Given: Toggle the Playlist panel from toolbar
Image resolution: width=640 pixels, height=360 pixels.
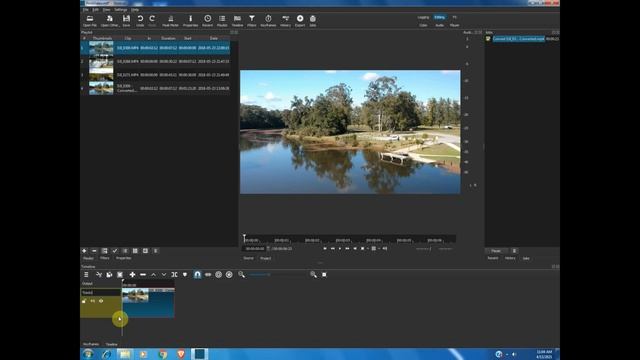Looking at the screenshot, I should (x=222, y=20).
